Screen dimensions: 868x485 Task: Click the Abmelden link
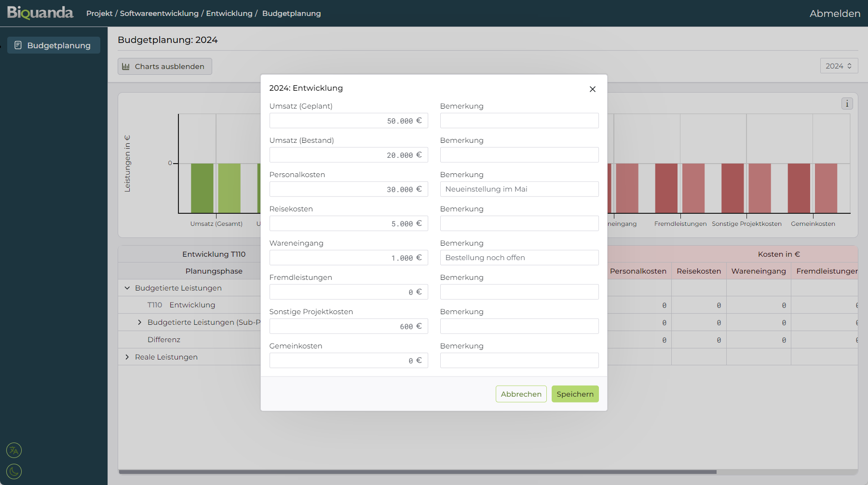(835, 14)
